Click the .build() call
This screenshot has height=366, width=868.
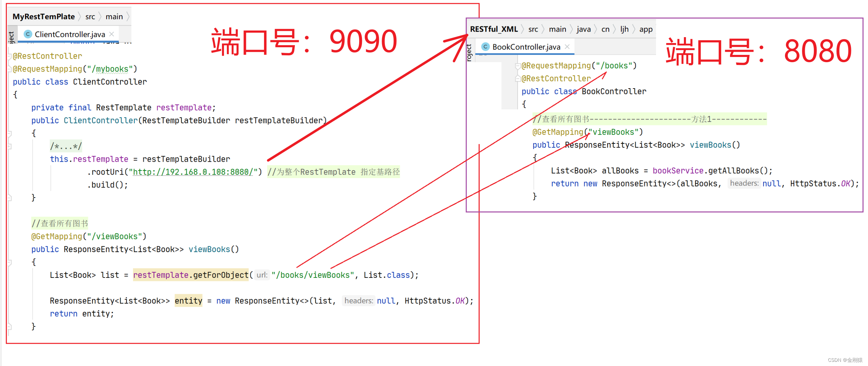[107, 185]
